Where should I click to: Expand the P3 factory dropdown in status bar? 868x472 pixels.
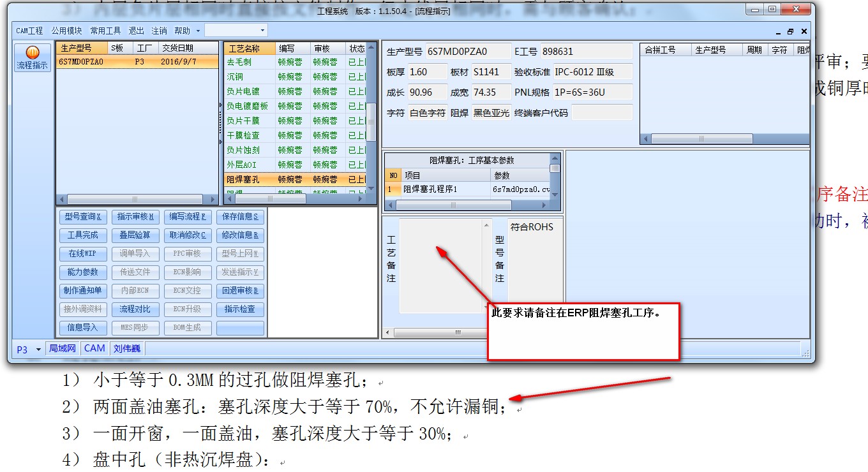tap(38, 349)
